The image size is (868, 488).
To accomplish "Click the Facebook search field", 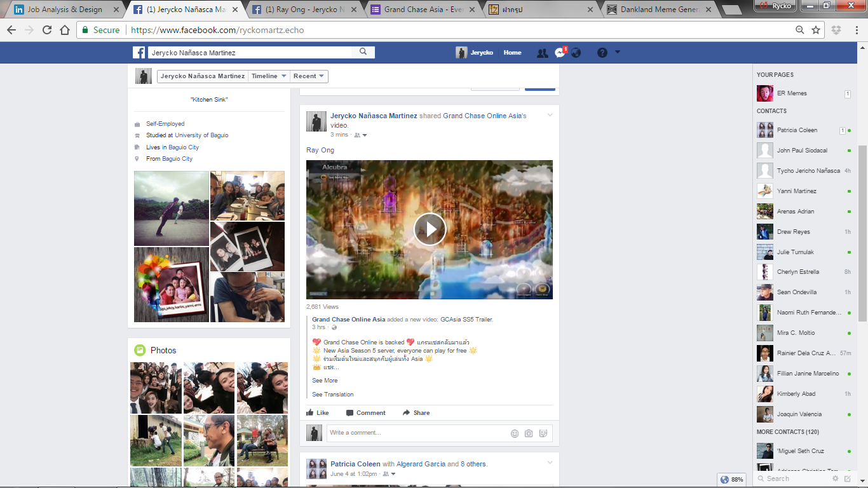I will click(x=250, y=53).
